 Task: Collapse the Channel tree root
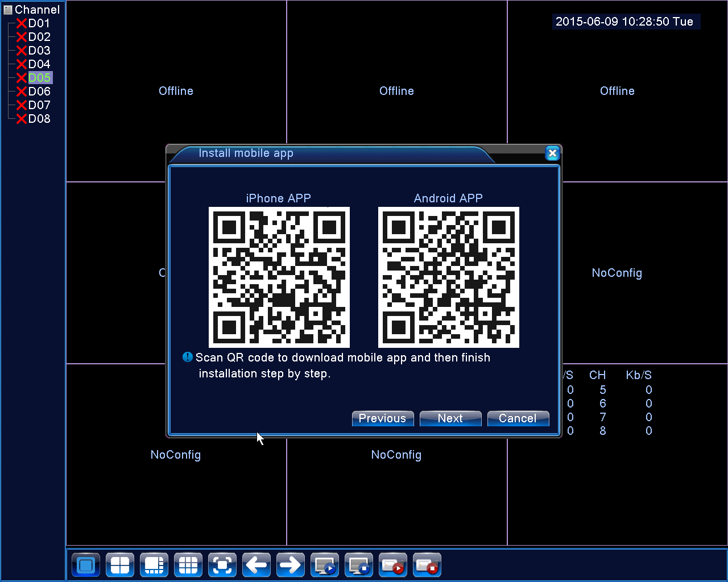tap(7, 10)
